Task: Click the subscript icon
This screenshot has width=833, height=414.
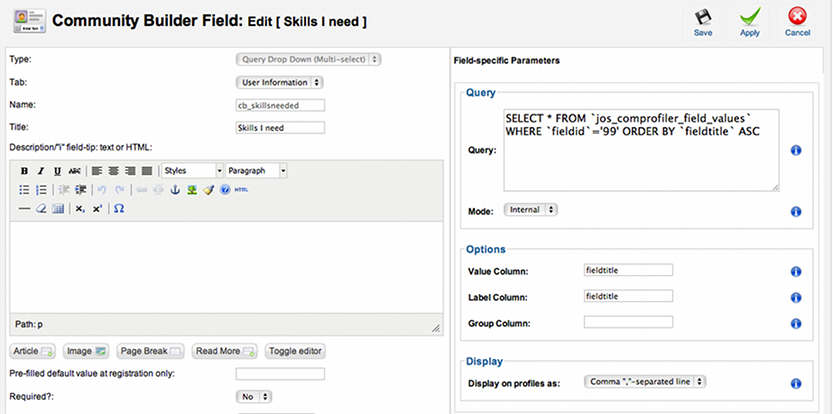Action: click(82, 208)
